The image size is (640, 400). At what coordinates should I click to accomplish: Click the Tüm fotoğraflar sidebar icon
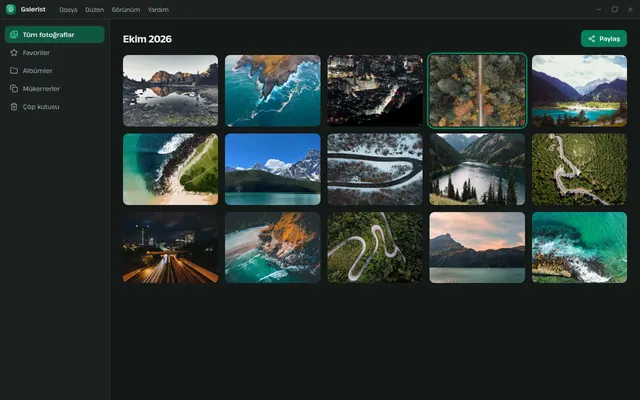(x=14, y=35)
